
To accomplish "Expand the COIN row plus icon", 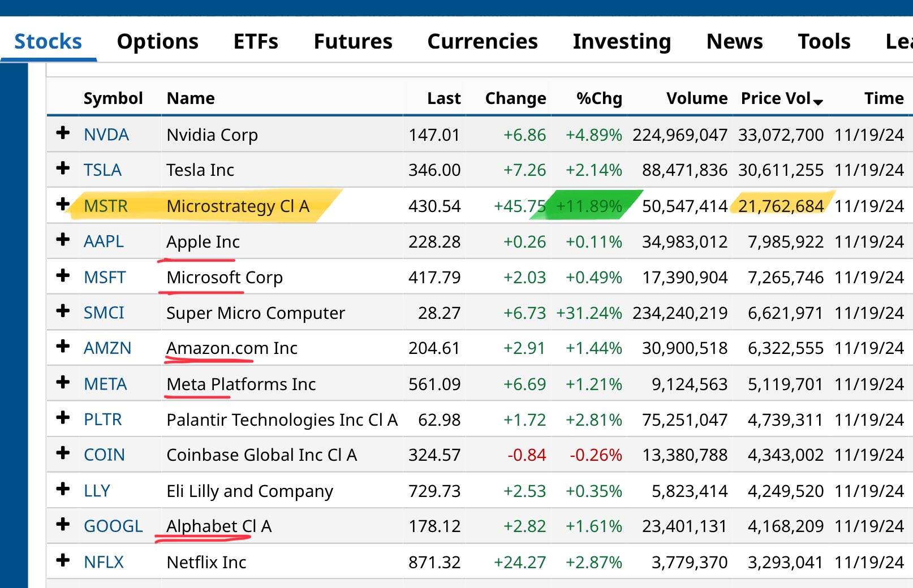I will pos(63,453).
